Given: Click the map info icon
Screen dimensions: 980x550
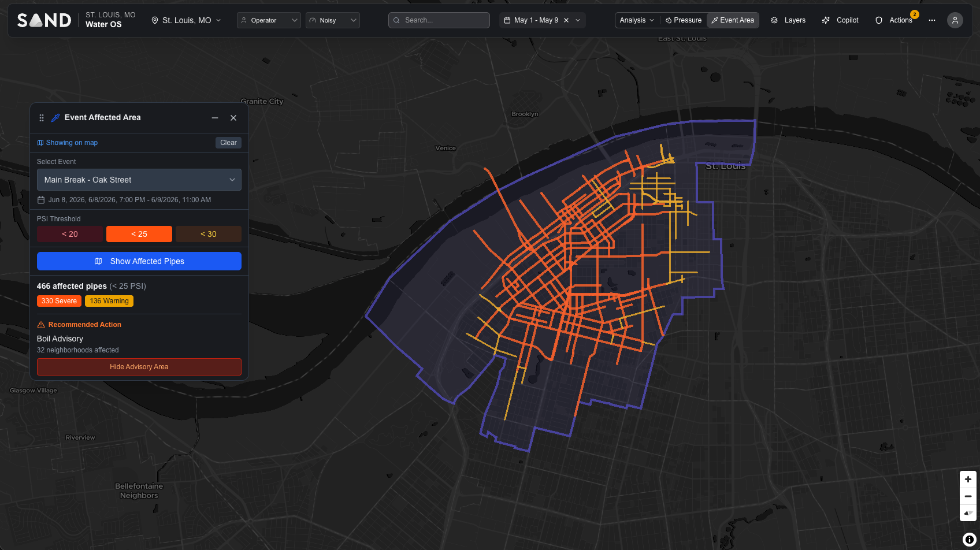Looking at the screenshot, I should tap(970, 540).
